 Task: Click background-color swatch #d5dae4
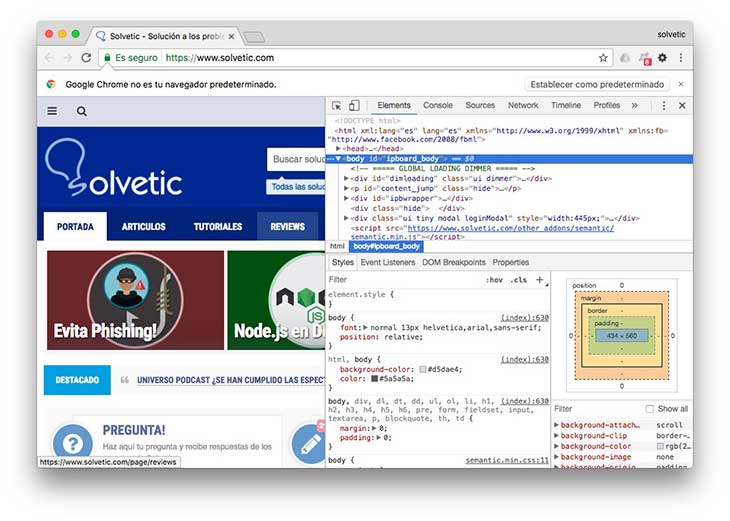(x=423, y=369)
